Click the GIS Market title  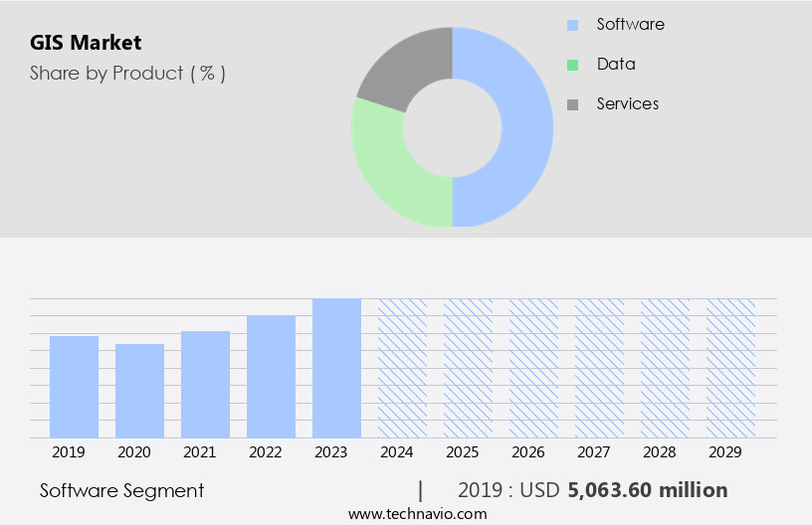86,43
